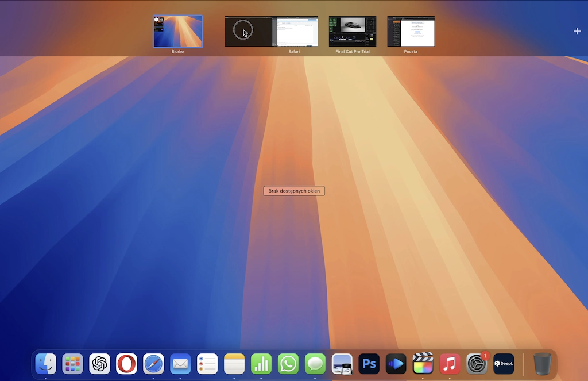Launch Photoshop from the Dock
This screenshot has width=588, height=381.
pos(369,364)
